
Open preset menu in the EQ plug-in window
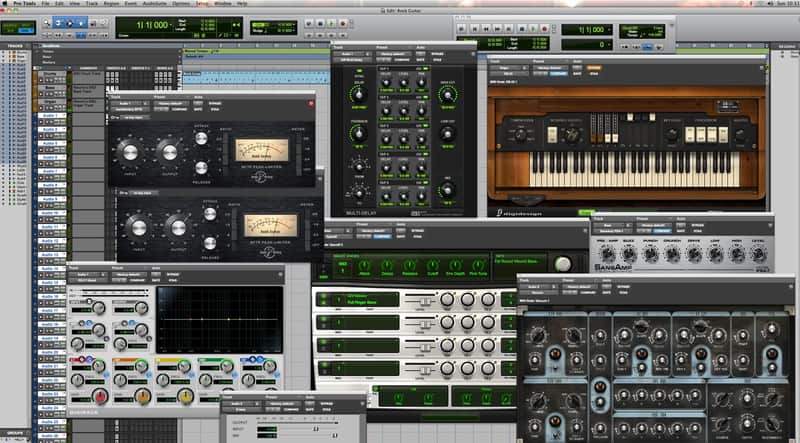(x=129, y=274)
